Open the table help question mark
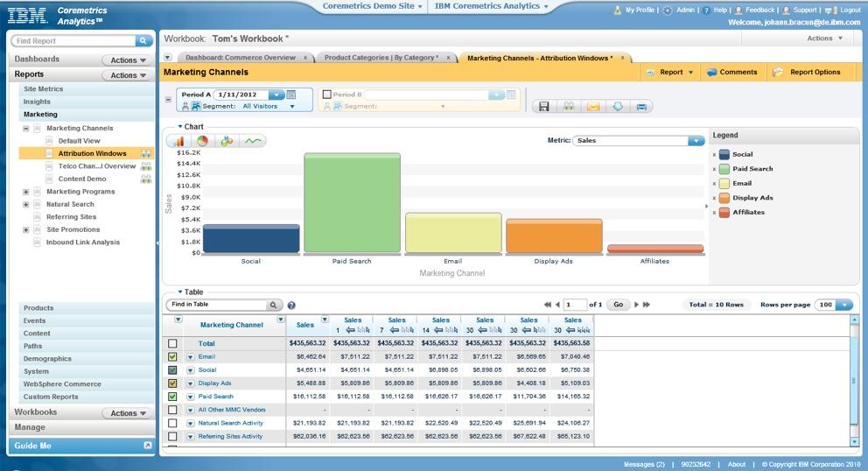Screen dimensions: 868x471 click(291, 306)
